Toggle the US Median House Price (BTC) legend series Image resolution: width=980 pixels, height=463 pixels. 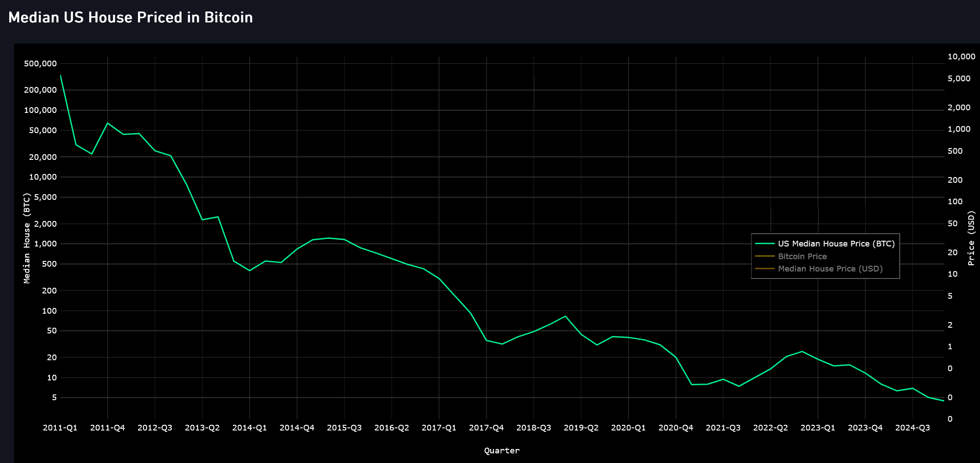(825, 244)
